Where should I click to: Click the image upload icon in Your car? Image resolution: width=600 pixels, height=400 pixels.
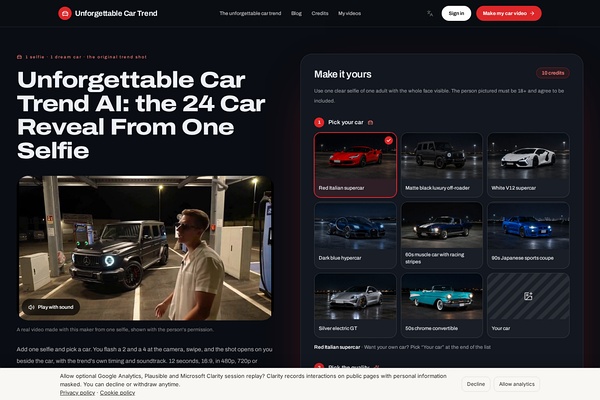point(528,296)
